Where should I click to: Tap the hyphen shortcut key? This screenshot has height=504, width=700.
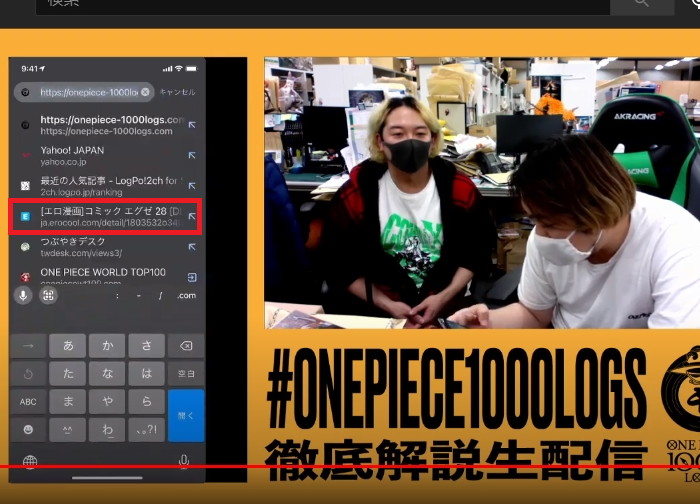pyautogui.click(x=139, y=296)
